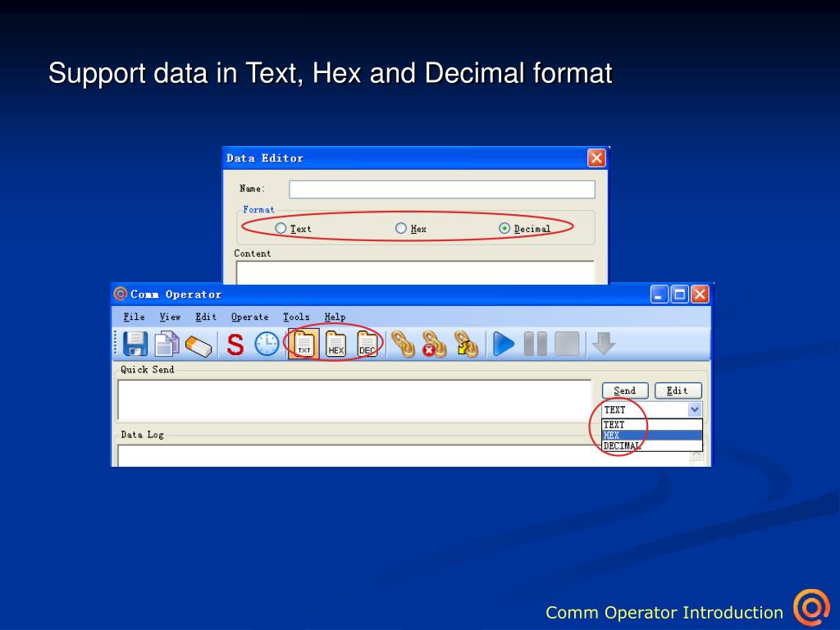This screenshot has height=630, width=840.
Task: Open the Operate menu
Action: (x=249, y=317)
